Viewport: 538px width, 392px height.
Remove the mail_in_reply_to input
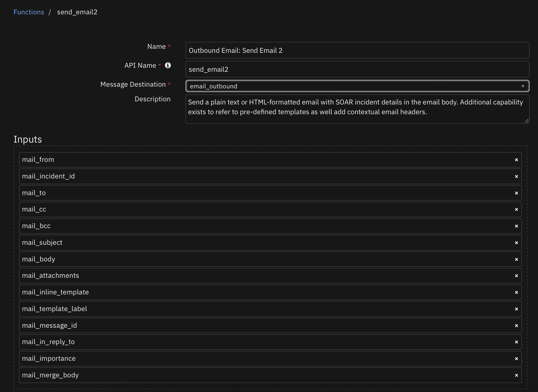516,342
